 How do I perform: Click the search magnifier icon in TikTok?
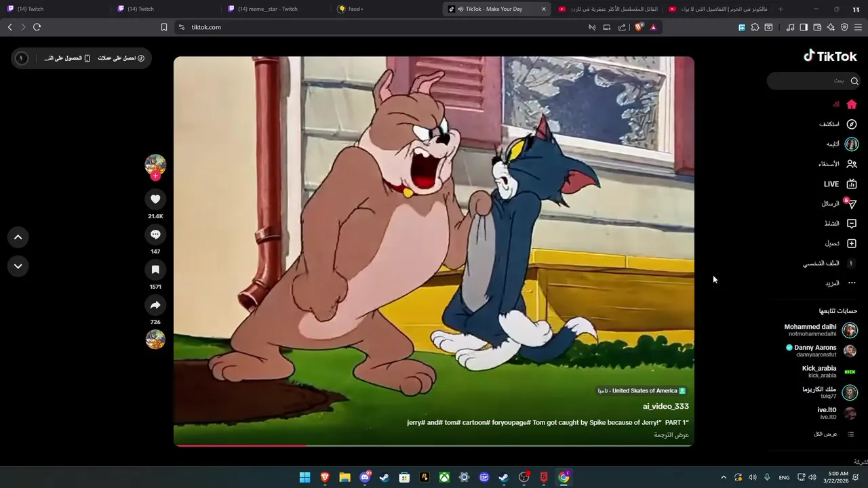tap(854, 81)
